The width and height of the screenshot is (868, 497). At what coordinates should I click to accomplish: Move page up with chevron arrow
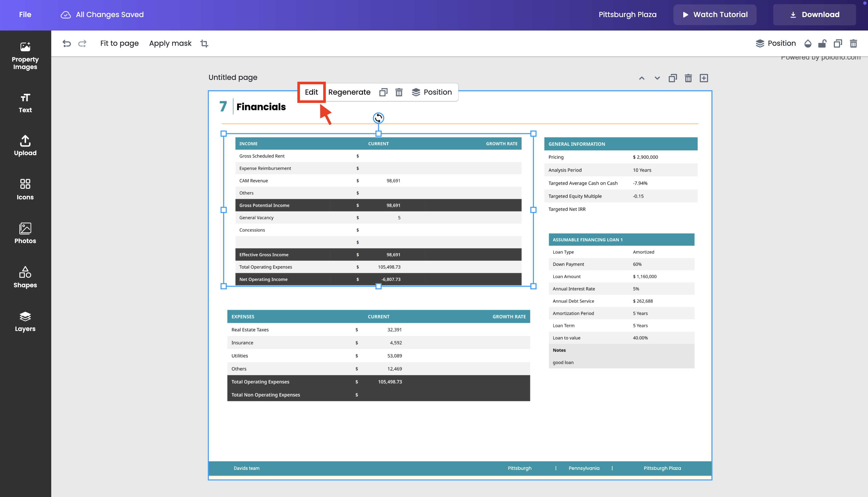pos(642,78)
